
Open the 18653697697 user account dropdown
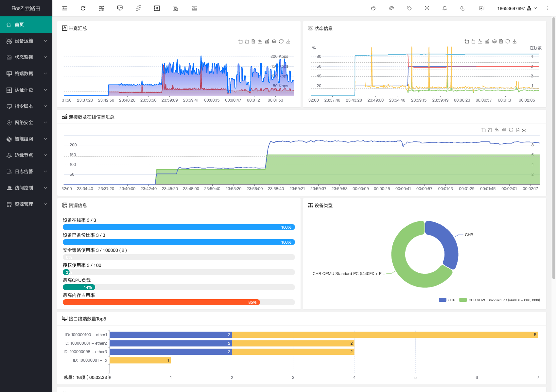click(x=517, y=8)
